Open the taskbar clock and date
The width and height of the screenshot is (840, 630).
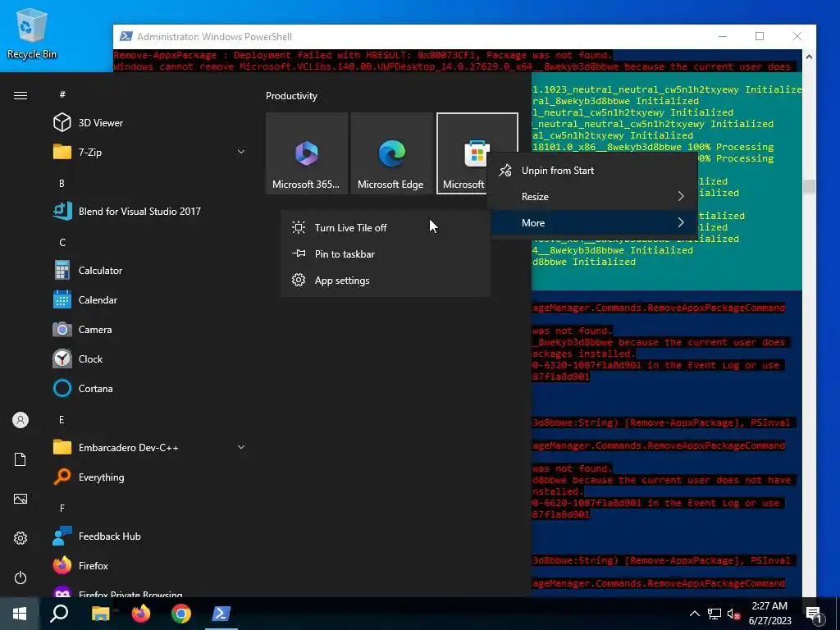(769, 614)
